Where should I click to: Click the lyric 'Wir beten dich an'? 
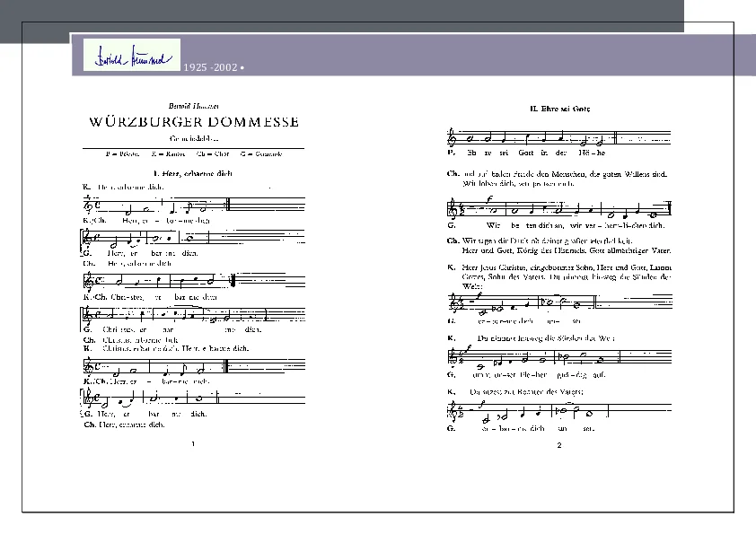point(524,225)
